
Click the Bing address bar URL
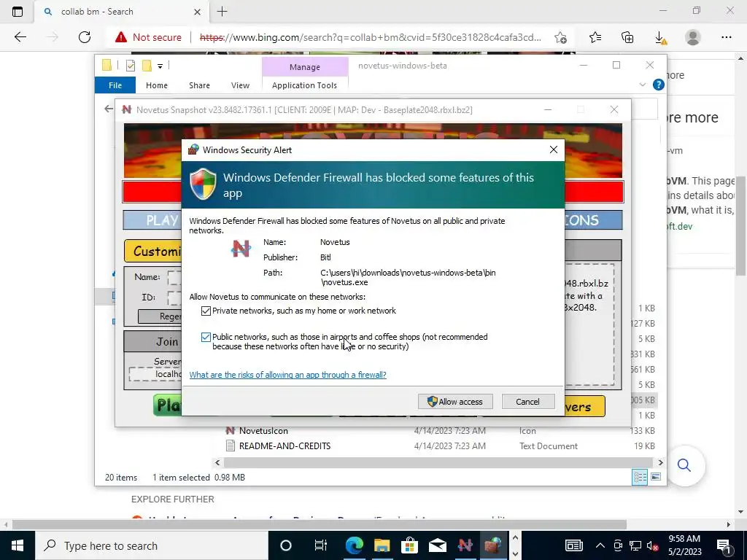coord(370,37)
